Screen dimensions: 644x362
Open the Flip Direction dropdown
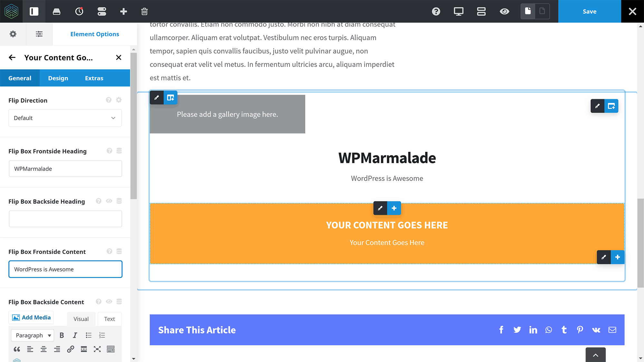coord(65,118)
